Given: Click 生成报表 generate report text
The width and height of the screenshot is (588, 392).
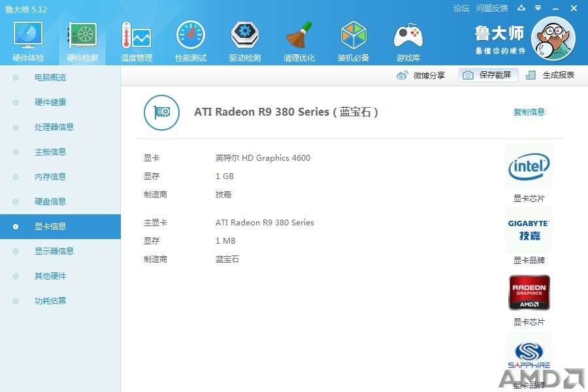Looking at the screenshot, I should [x=559, y=75].
